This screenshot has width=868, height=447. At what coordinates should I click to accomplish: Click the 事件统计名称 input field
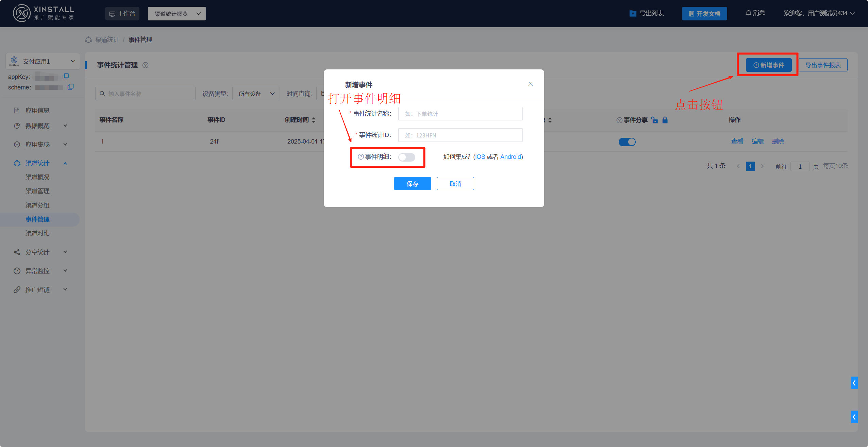coord(460,114)
